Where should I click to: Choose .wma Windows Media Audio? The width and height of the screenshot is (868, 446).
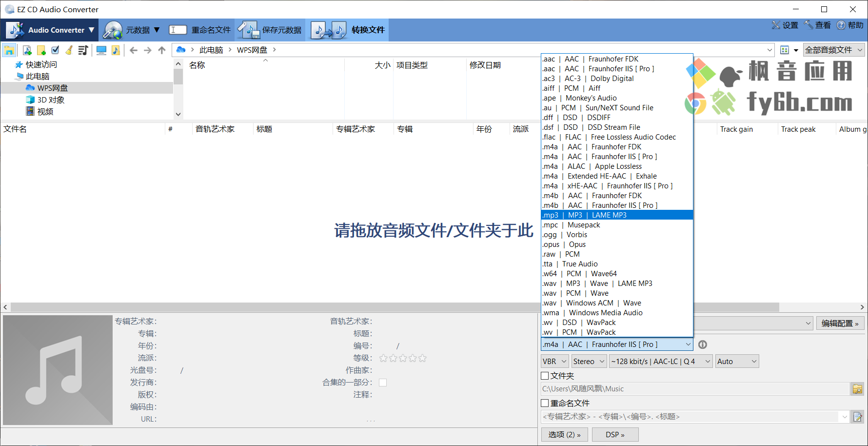tap(617, 313)
